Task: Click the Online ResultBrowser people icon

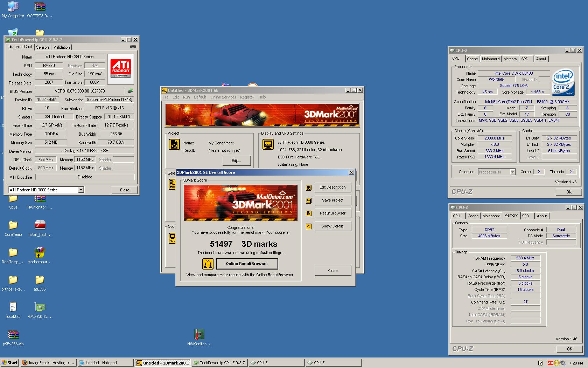Action: point(208,264)
